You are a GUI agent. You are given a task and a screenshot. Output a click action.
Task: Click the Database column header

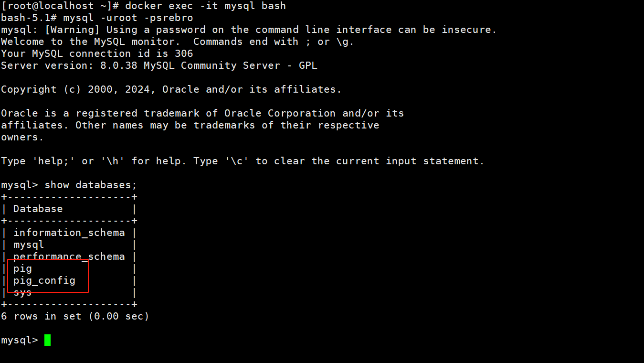coord(38,209)
